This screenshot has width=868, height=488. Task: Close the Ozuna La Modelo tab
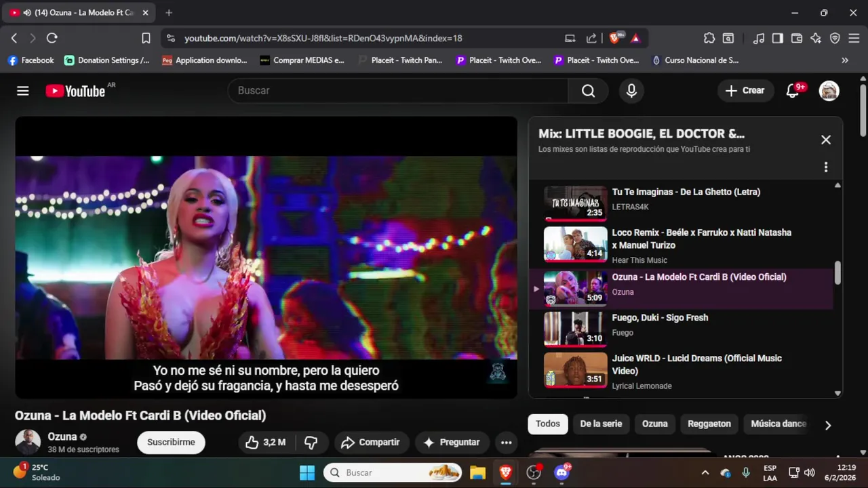[145, 13]
